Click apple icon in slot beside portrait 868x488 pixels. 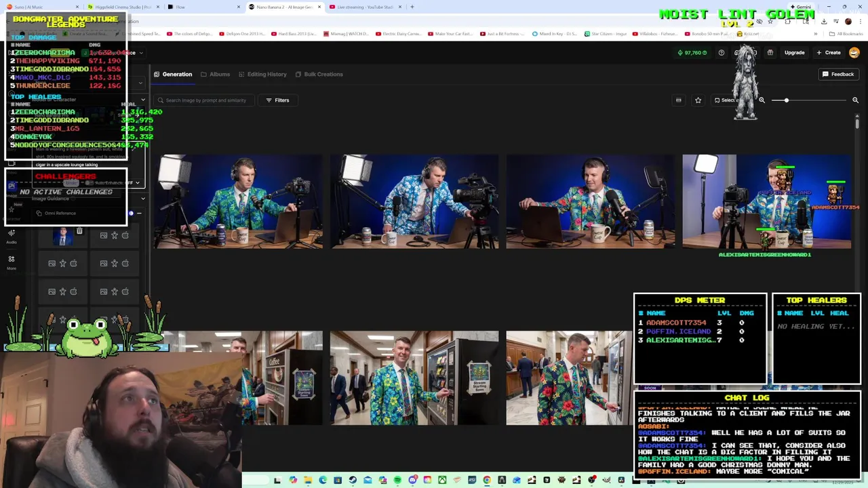[x=125, y=235]
